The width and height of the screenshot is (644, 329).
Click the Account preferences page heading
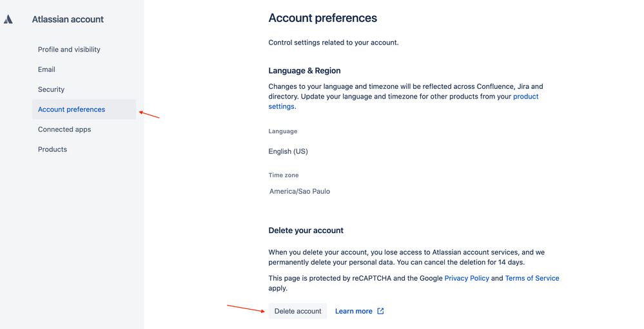click(322, 18)
